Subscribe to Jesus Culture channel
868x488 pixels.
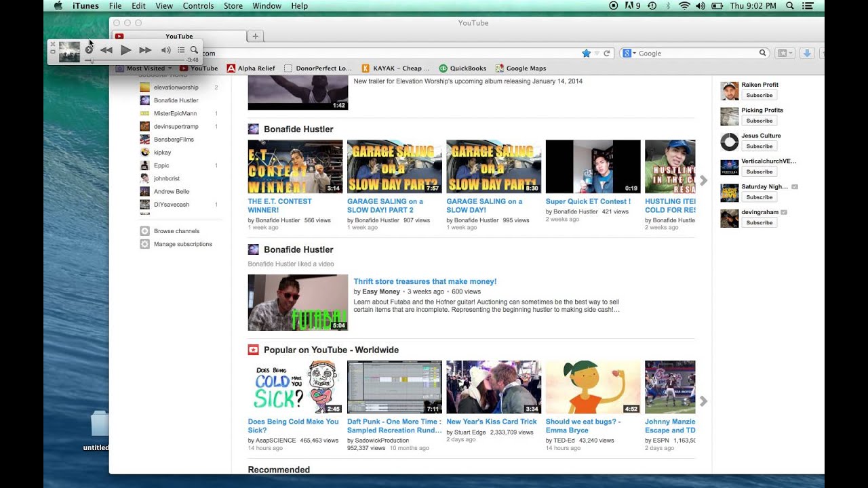pyautogui.click(x=759, y=146)
